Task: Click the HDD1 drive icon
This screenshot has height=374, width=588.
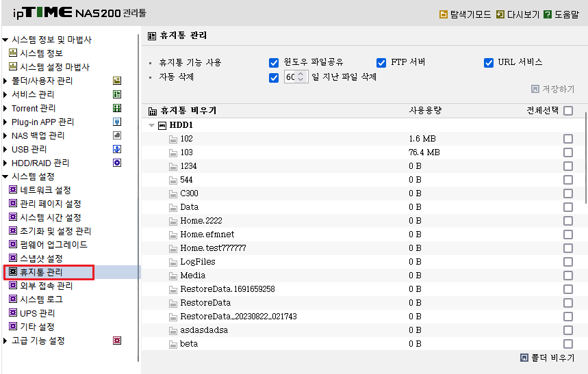Action: (x=162, y=125)
